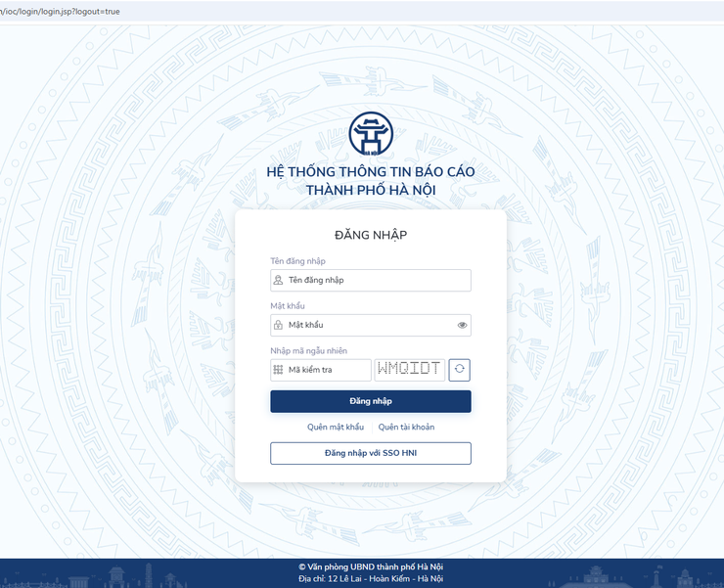Viewport: 724px width, 588px height.
Task: Refresh the captcha code
Action: [460, 370]
